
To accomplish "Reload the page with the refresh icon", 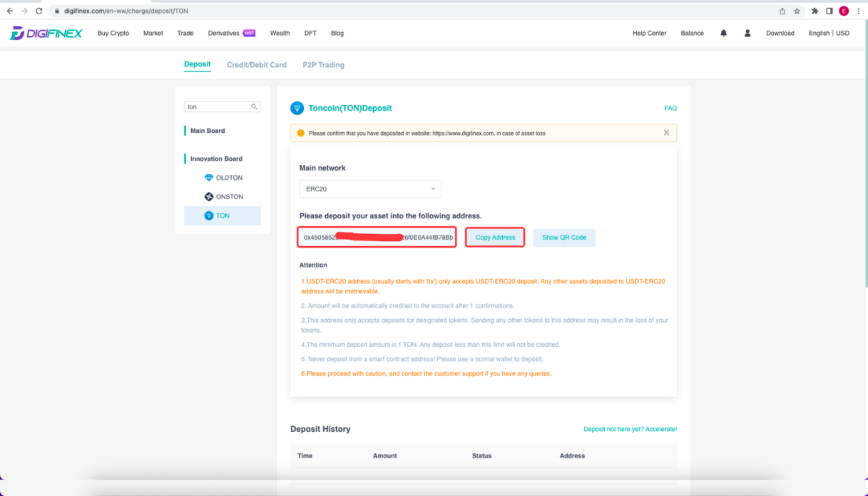I will 39,11.
